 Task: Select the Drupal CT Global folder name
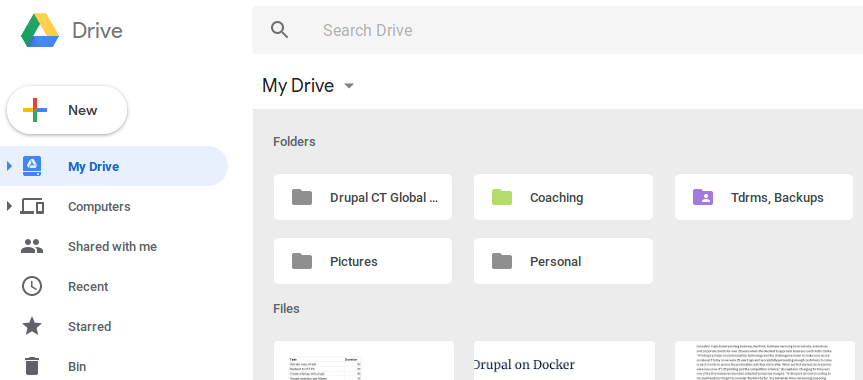384,198
